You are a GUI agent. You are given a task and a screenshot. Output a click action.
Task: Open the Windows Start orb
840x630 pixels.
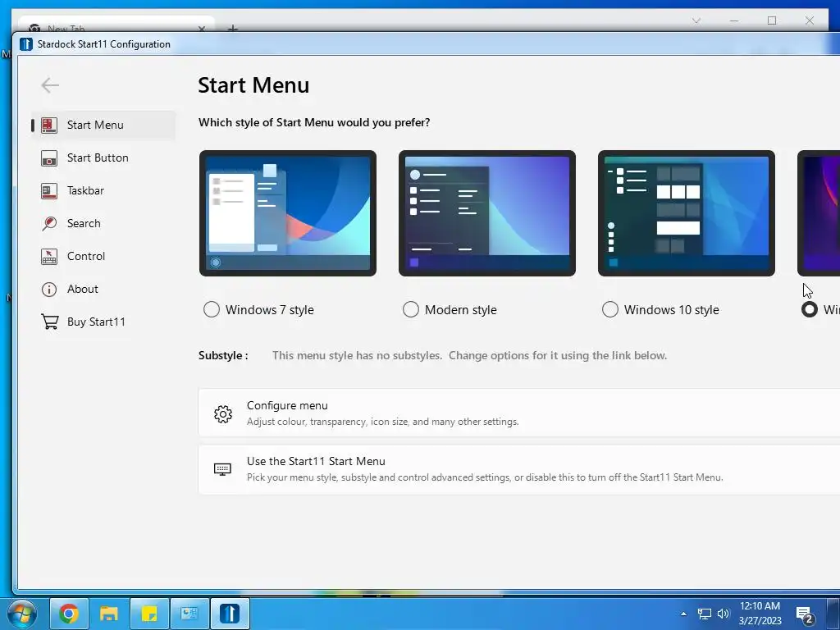[22, 614]
